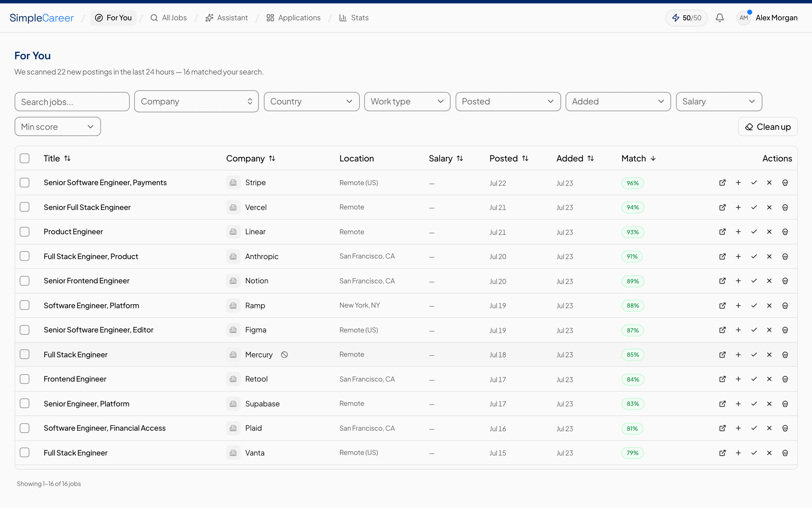
Task: Check the Full Stack Engineer, Product row
Action: 25,256
